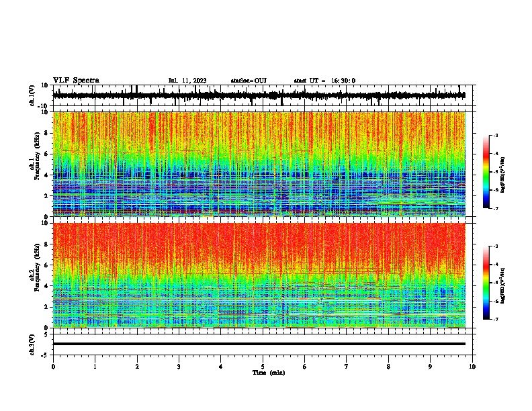Image resolution: width=532 pixels, height=411 pixels.
Task: Click the "6" tick on the Time axis
Action: coord(305,367)
